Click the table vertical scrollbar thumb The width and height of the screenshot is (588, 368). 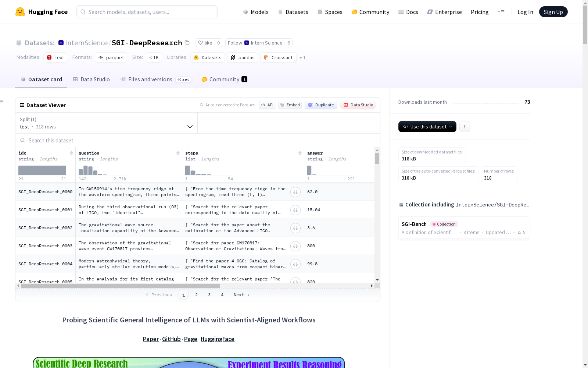click(x=377, y=158)
